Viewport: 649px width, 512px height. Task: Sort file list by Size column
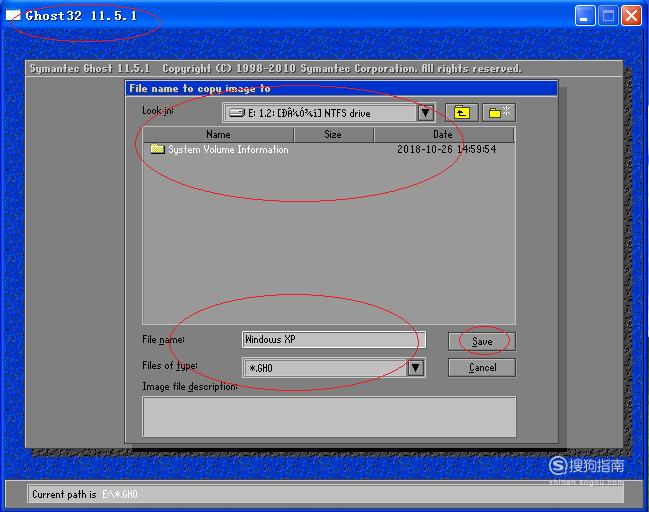click(x=333, y=135)
